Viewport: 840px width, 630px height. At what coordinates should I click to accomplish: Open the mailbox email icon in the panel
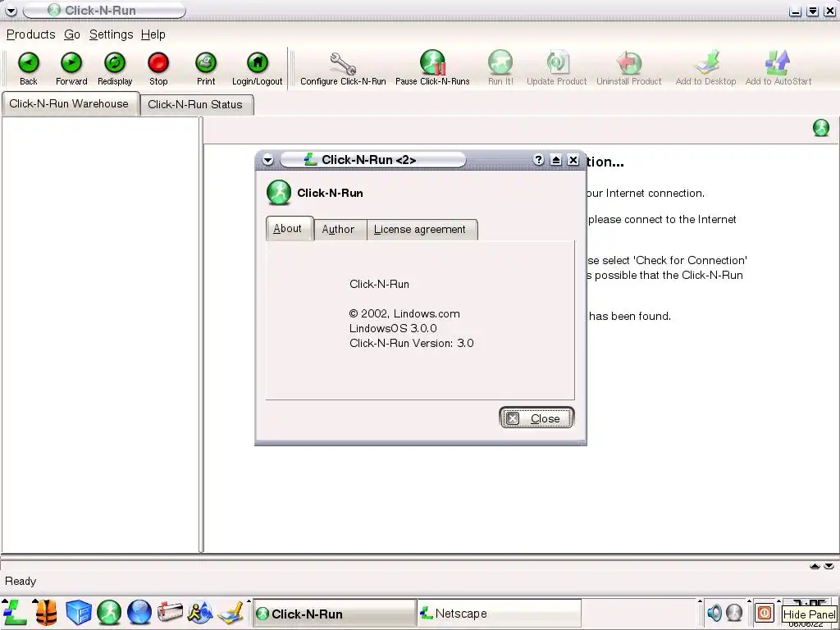pyautogui.click(x=170, y=612)
